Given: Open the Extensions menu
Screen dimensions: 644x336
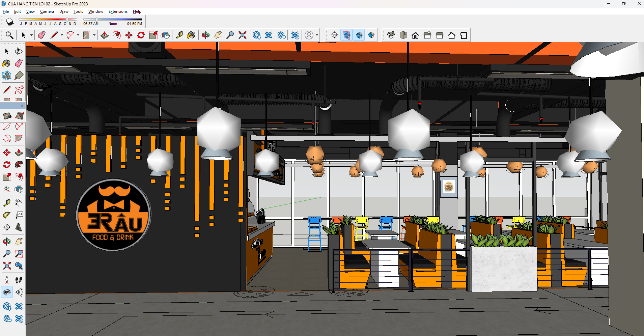Looking at the screenshot, I should 118,11.
